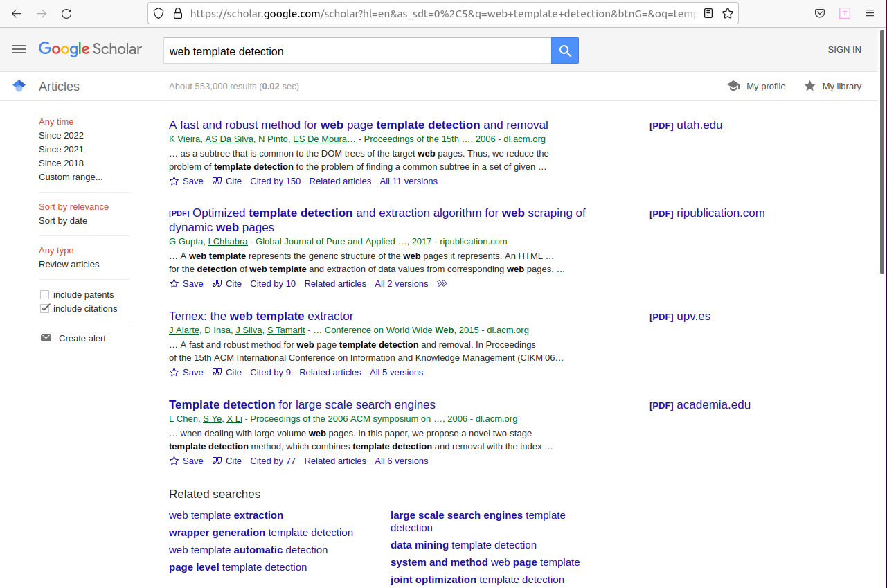The width and height of the screenshot is (887, 588).
Task: Filter results Since 2018
Action: click(x=61, y=163)
